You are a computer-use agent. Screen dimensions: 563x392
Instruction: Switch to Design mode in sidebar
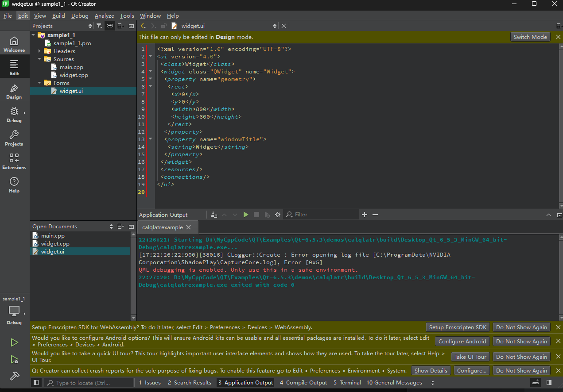pos(14,92)
